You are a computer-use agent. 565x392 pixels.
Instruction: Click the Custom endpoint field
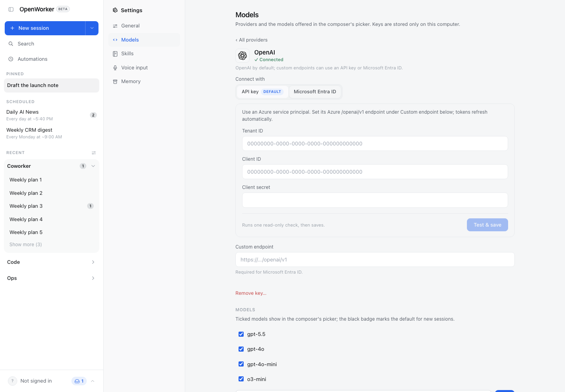pyautogui.click(x=375, y=260)
